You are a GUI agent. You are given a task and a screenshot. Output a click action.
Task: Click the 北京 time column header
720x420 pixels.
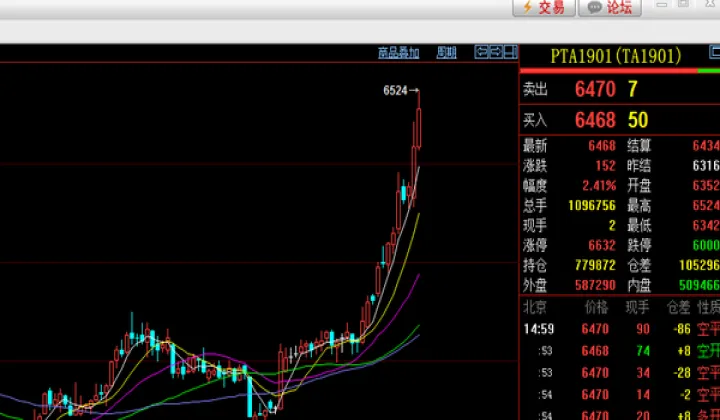point(534,307)
